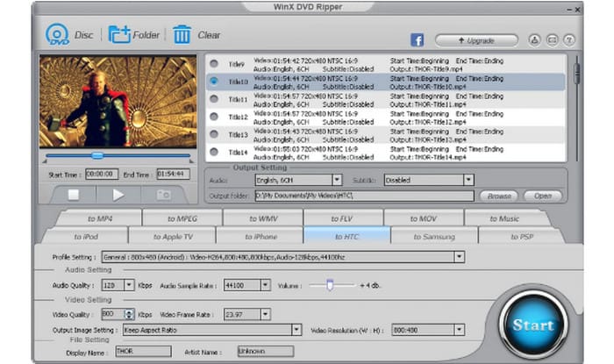Take a snapshot with camera icon
Viewport: 614px width, 364px height.
click(x=163, y=195)
